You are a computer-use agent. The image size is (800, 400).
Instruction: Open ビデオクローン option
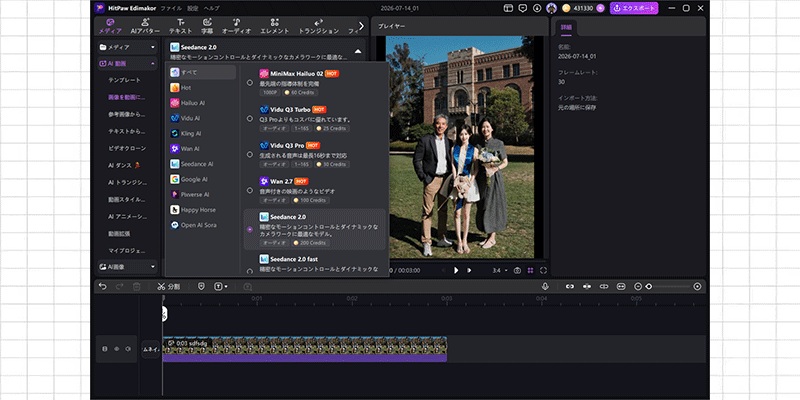click(127, 148)
